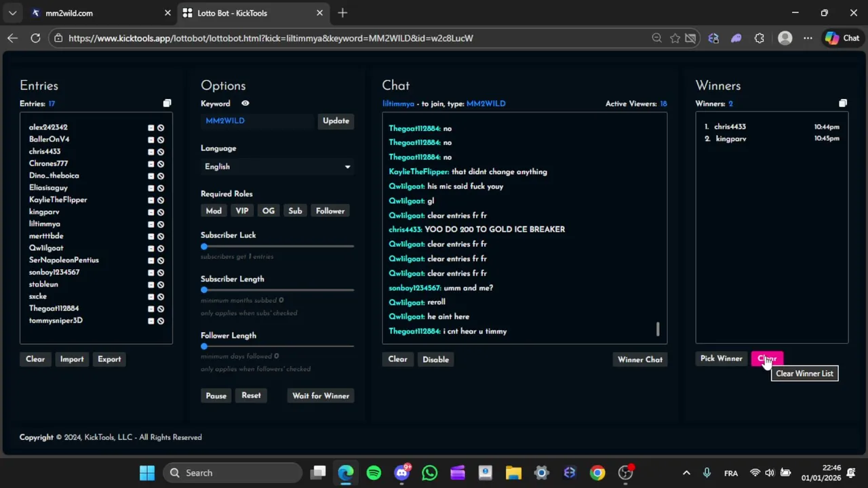
Task: Open the browser extensions puzzle icon
Action: 759,38
